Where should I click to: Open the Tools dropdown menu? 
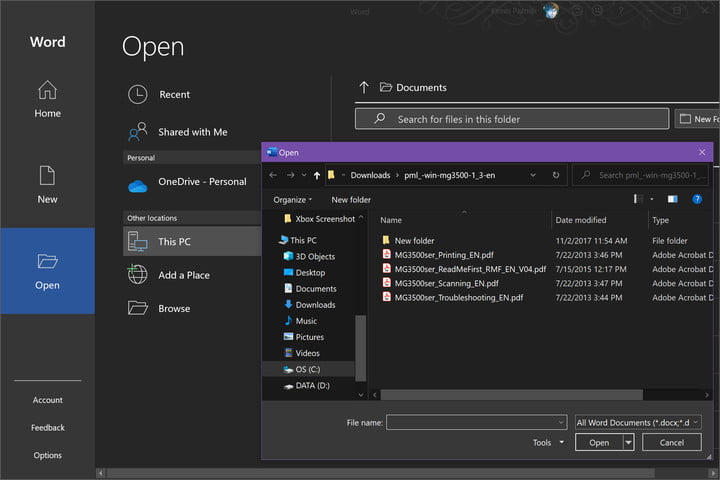point(548,442)
